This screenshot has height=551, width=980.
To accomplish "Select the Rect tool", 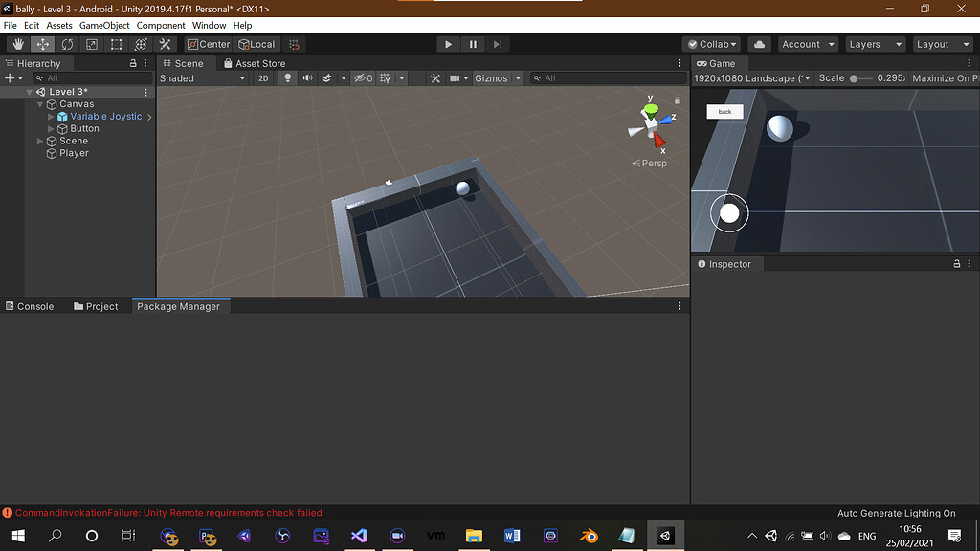I will click(116, 44).
